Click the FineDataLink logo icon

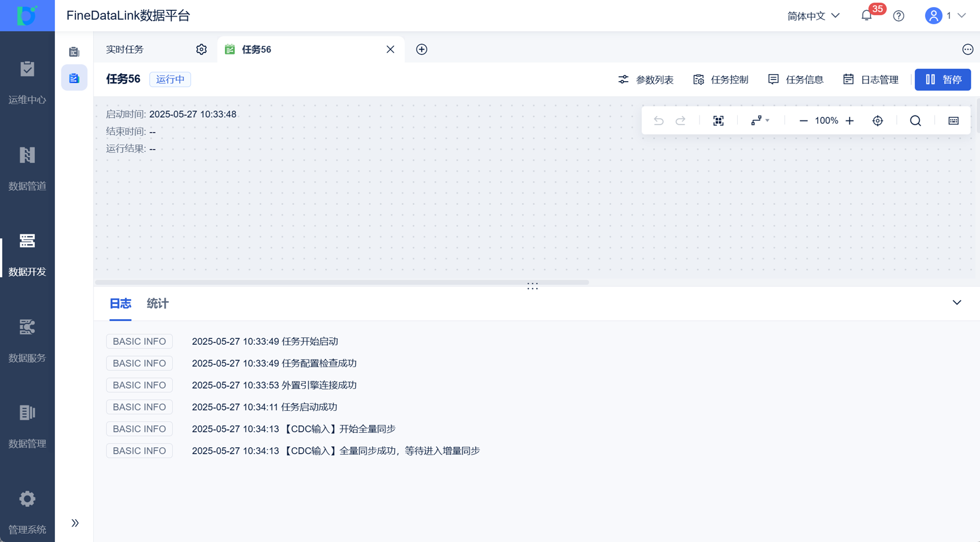tap(27, 15)
